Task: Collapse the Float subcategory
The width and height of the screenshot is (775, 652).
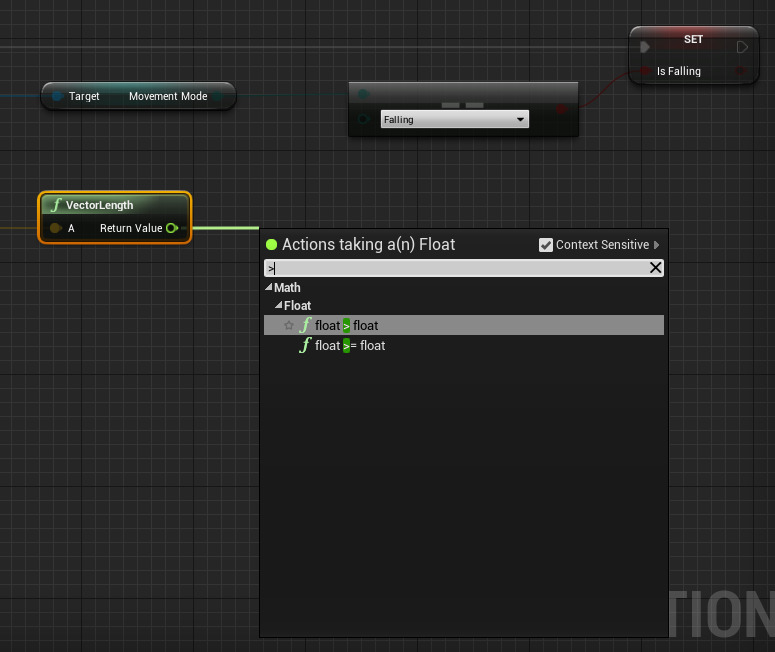Action: pyautogui.click(x=278, y=305)
